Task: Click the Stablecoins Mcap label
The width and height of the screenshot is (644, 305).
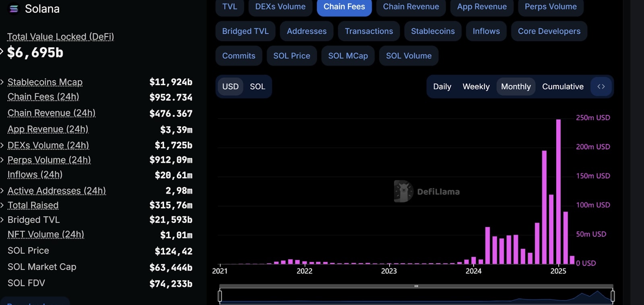Action: click(45, 82)
